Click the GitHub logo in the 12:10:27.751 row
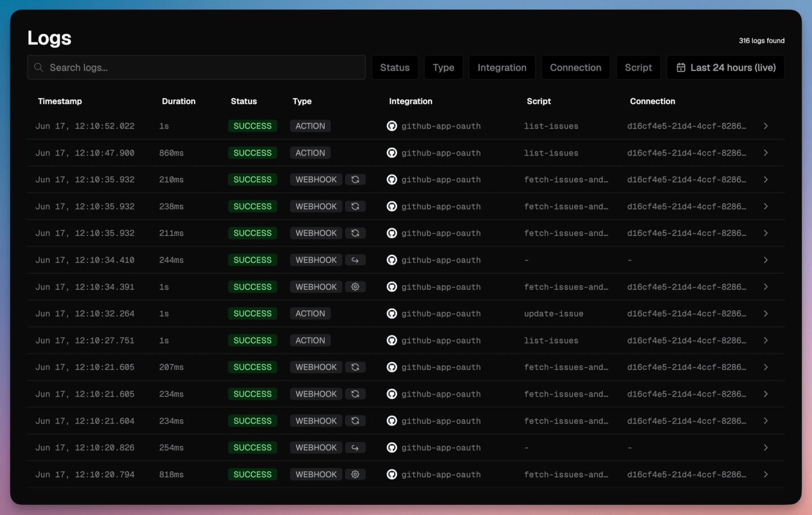 [x=392, y=341]
